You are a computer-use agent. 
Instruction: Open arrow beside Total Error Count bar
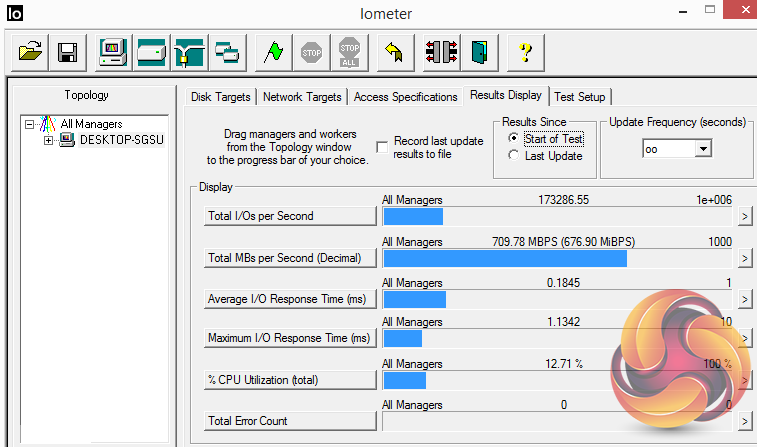tap(745, 421)
